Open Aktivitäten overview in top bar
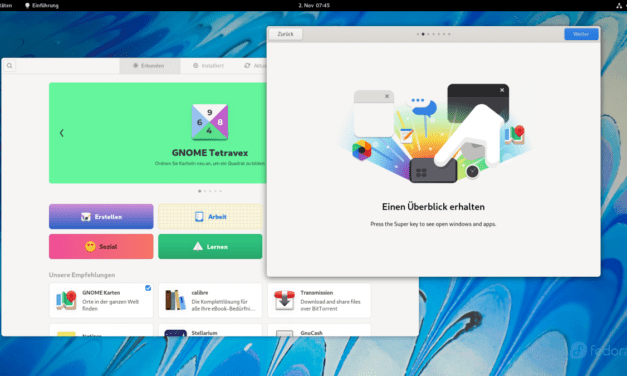Image resolution: width=627 pixels, height=376 pixels. coord(6,6)
